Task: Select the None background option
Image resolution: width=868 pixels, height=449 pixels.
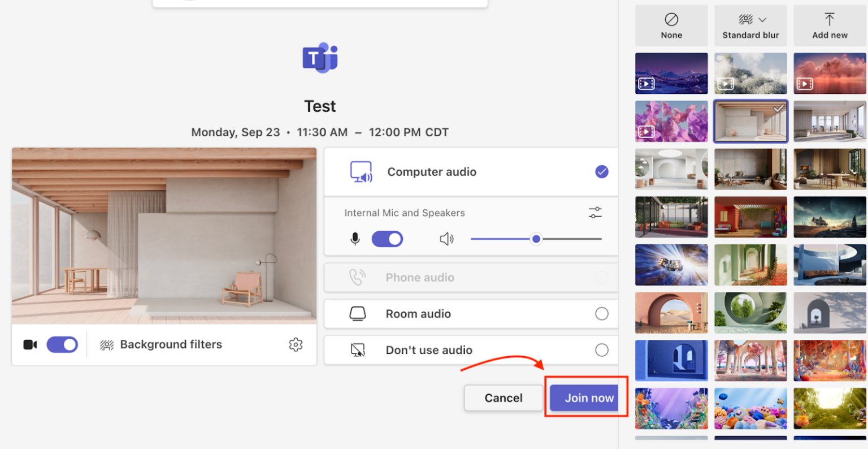Action: (671, 25)
